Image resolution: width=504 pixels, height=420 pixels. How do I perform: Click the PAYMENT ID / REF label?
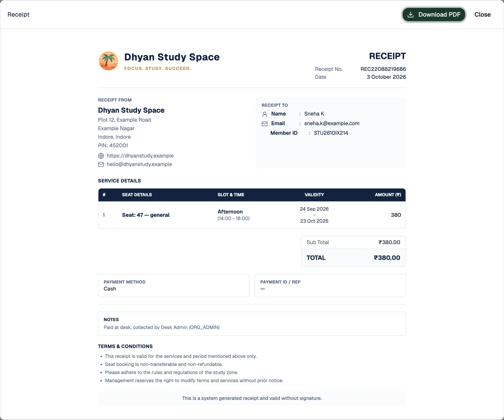pyautogui.click(x=280, y=282)
